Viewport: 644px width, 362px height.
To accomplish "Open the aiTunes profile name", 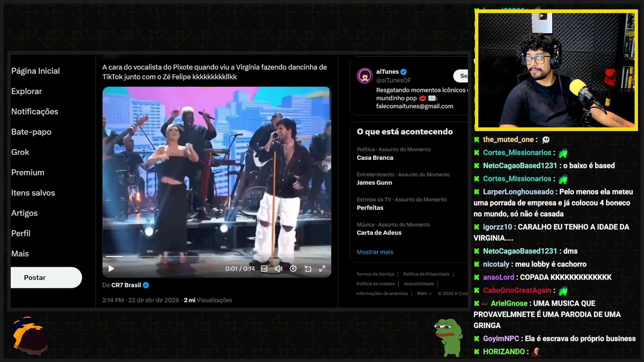I will tap(387, 72).
